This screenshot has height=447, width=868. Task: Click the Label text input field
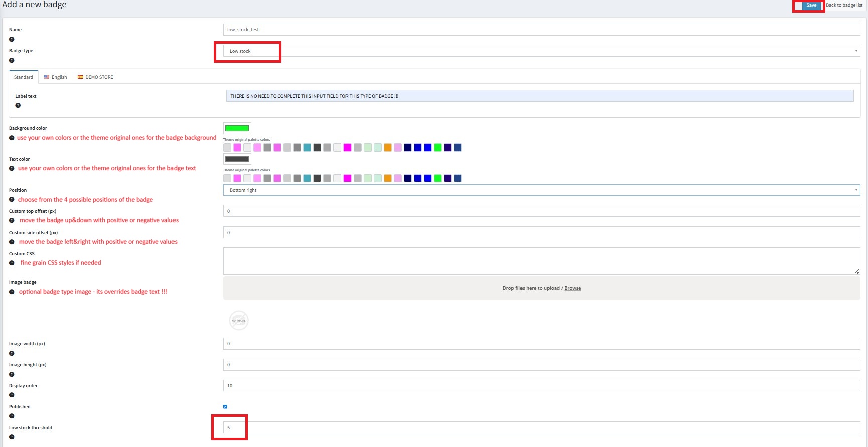pos(540,96)
